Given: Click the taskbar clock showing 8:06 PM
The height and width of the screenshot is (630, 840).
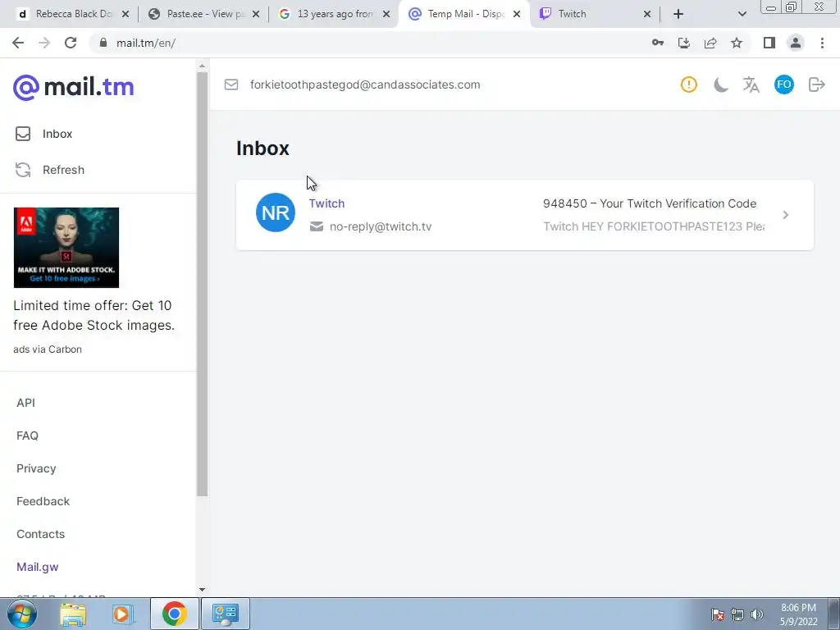Looking at the screenshot, I should (799, 614).
